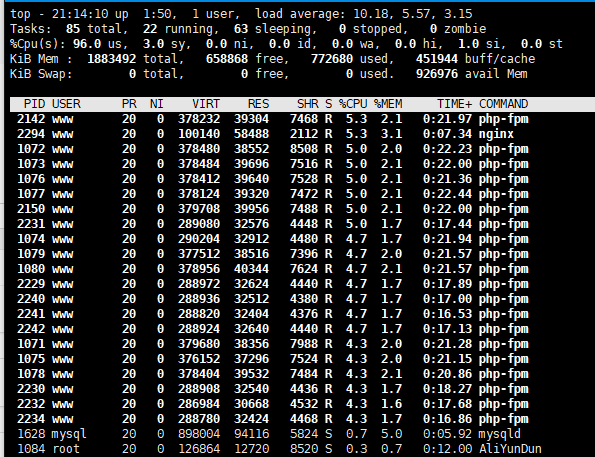Click the RES column header
The height and width of the screenshot is (457, 595).
pos(258,104)
